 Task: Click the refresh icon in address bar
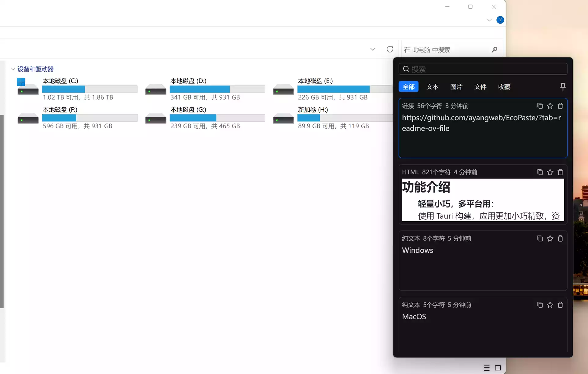390,49
